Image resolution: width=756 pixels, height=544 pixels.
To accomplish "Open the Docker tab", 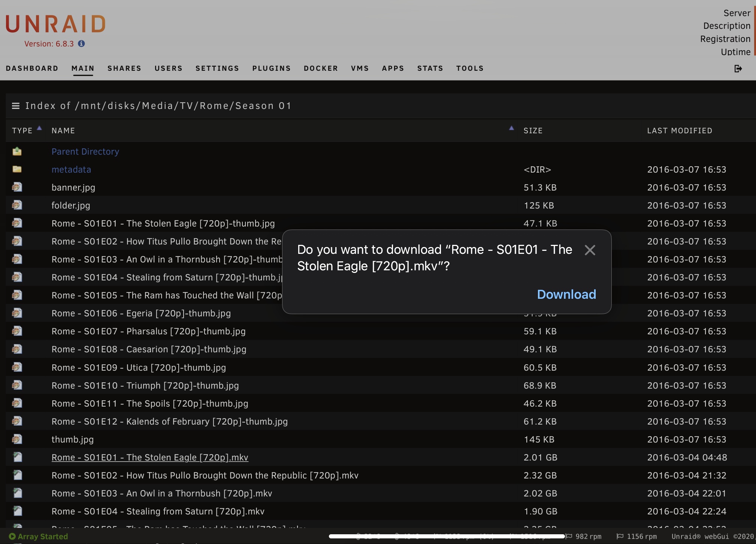I will click(x=321, y=69).
